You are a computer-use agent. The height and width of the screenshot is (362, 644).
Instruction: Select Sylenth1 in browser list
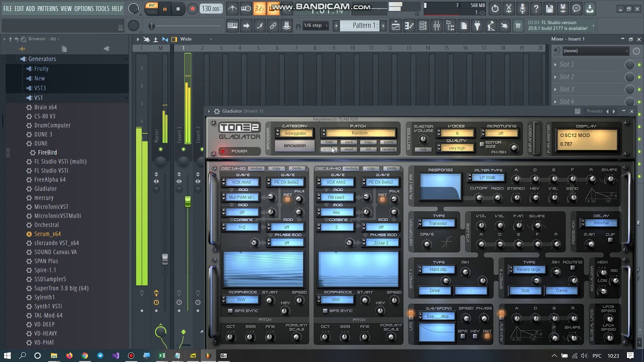(44, 297)
